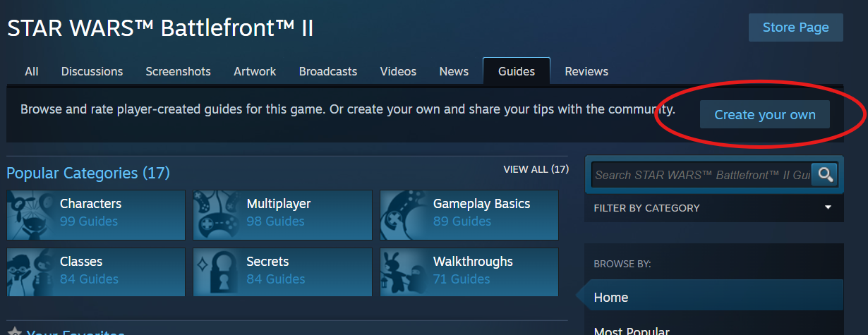
Task: Select the Guides tab
Action: (517, 71)
